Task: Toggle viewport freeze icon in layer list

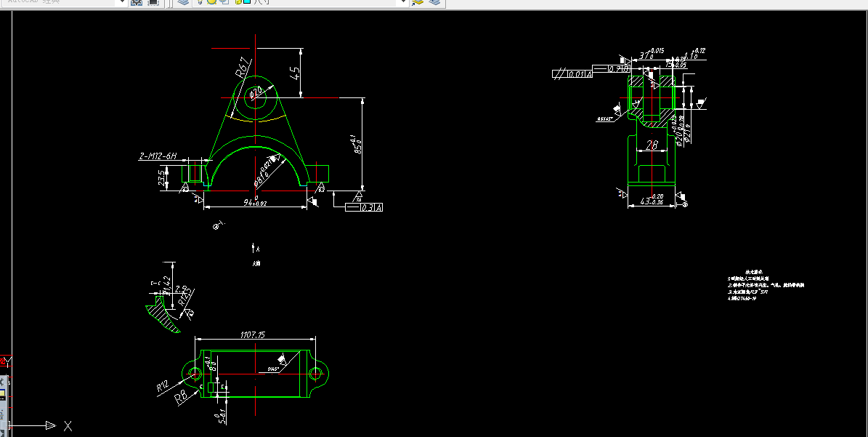Action: click(x=224, y=2)
